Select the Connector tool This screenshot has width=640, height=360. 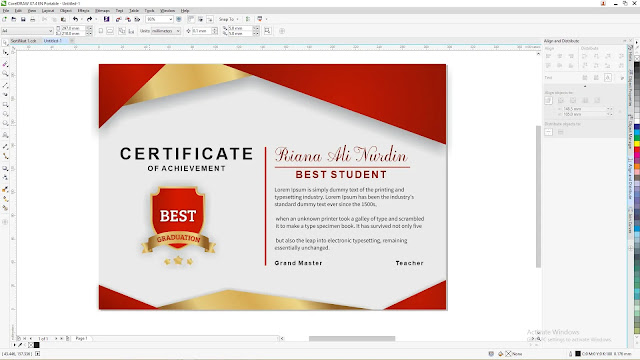pos(5,156)
